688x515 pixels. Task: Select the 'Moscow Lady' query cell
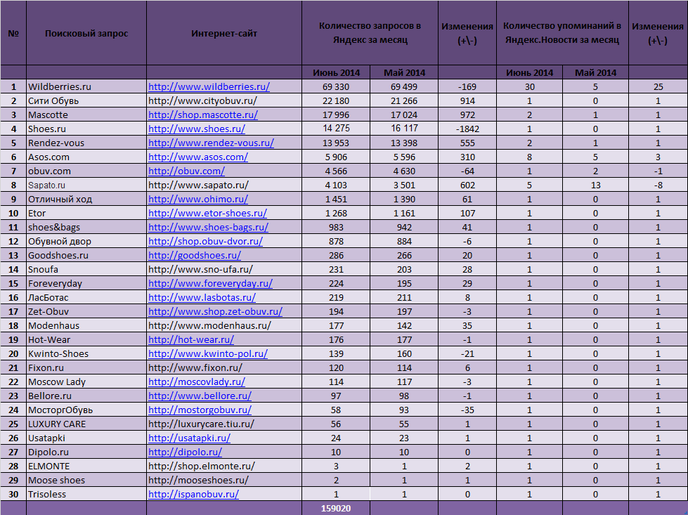[x=86, y=381]
